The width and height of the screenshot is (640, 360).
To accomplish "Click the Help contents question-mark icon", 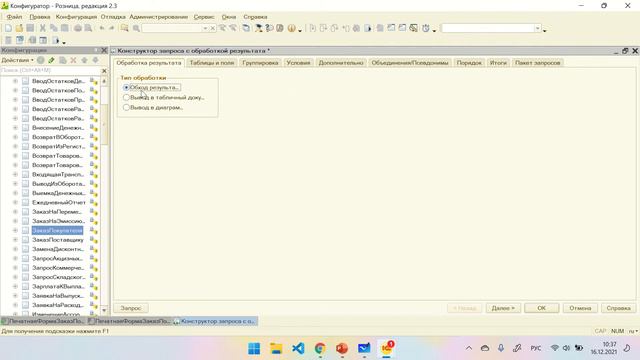I will pos(269,28).
